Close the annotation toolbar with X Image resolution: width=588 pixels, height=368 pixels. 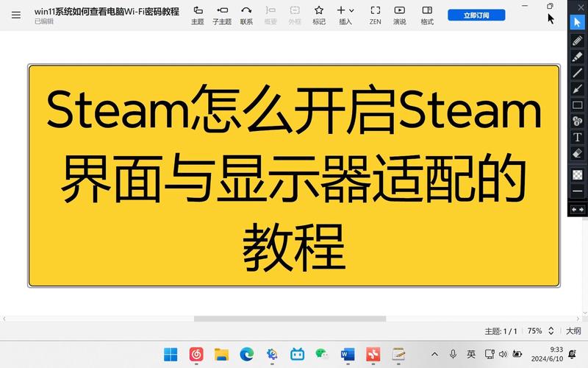tap(581, 7)
